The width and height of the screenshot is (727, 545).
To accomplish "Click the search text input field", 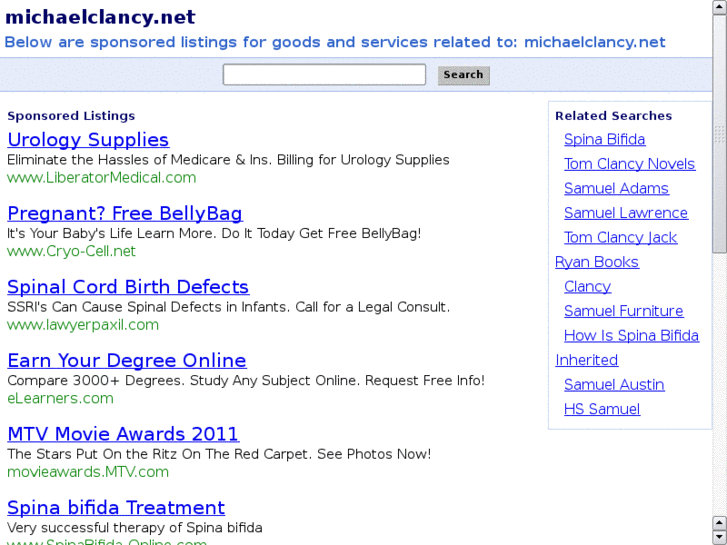I will (x=324, y=75).
